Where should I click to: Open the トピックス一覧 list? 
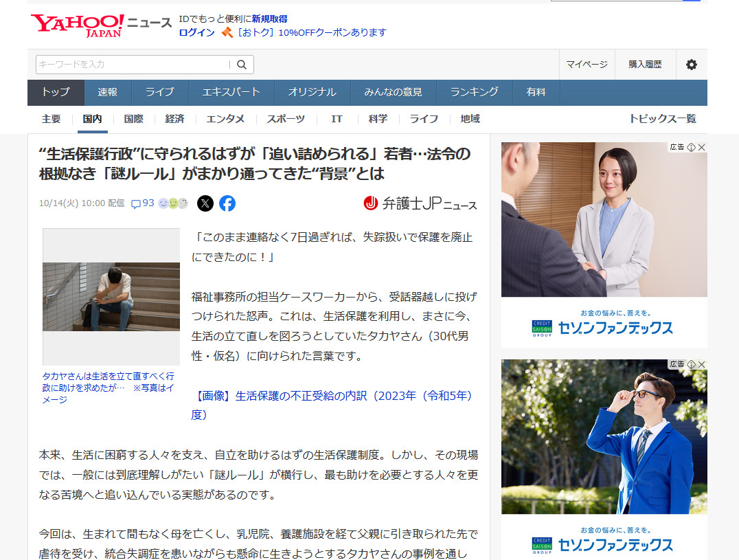pos(662,119)
